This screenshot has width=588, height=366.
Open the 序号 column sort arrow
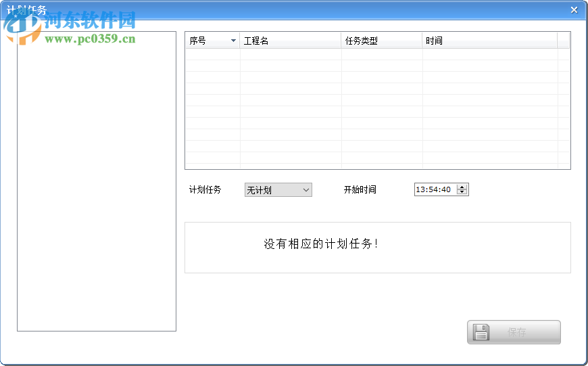tap(233, 41)
